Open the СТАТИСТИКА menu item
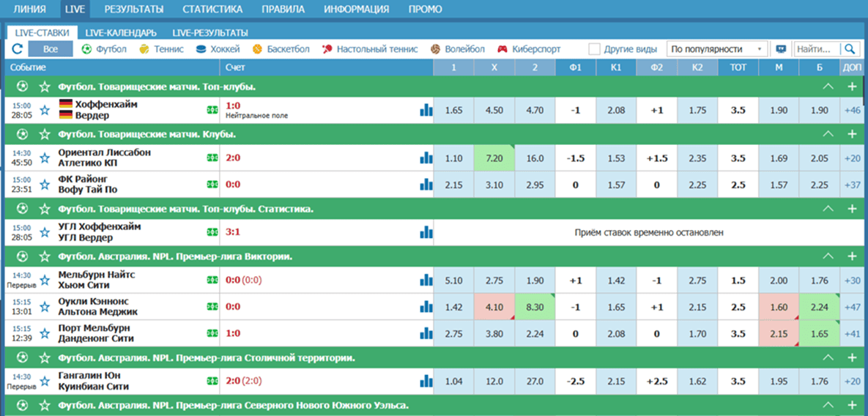The width and height of the screenshot is (868, 416). click(x=212, y=10)
